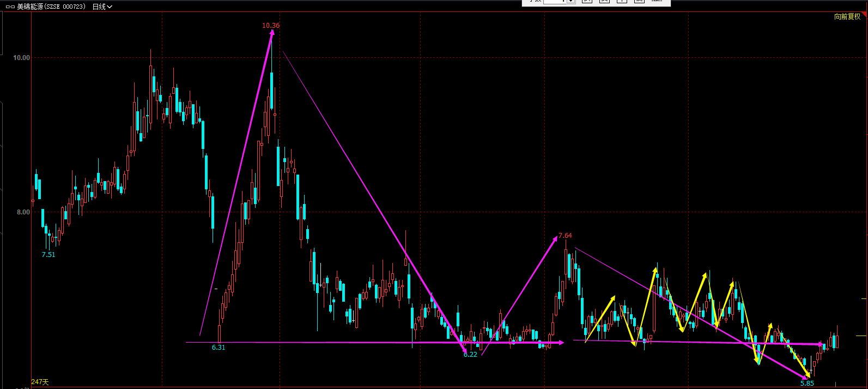Select the magenta arrowhead pointing to 7.64
The image size is (868, 389).
point(555,237)
